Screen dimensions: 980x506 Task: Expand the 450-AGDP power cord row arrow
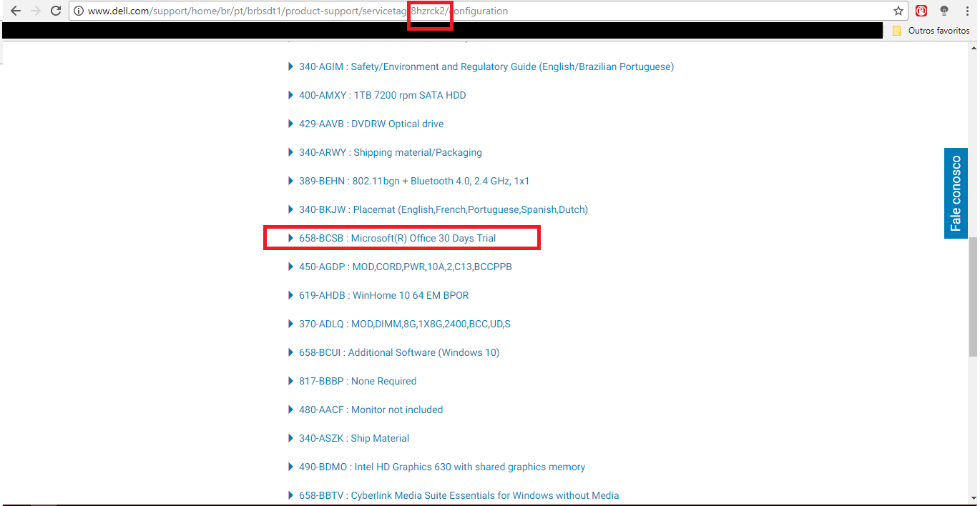point(290,267)
